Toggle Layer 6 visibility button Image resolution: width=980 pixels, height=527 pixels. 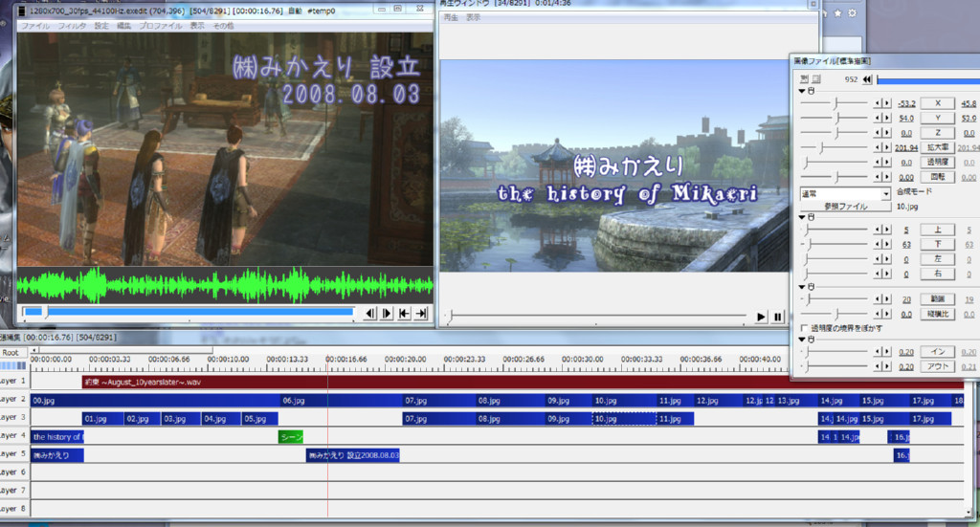click(13, 472)
